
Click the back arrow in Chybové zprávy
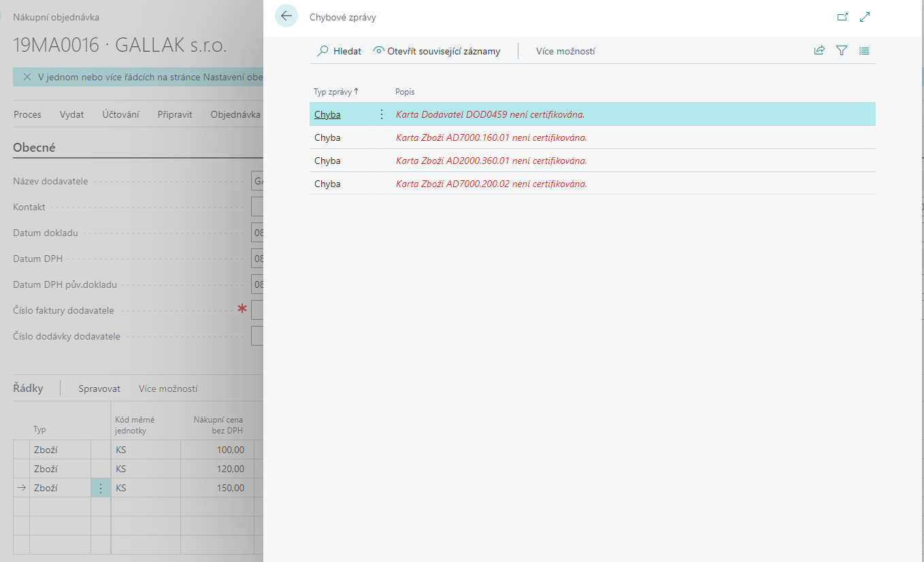[286, 16]
